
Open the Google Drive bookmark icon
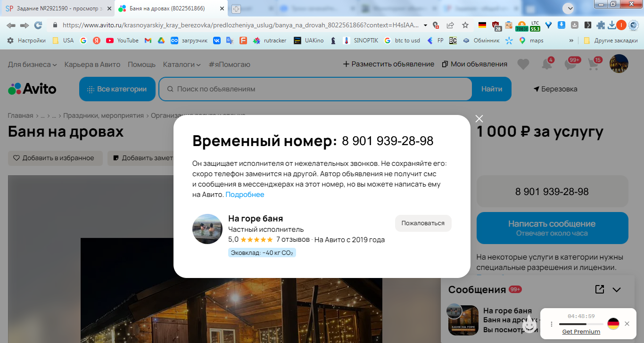click(x=161, y=41)
